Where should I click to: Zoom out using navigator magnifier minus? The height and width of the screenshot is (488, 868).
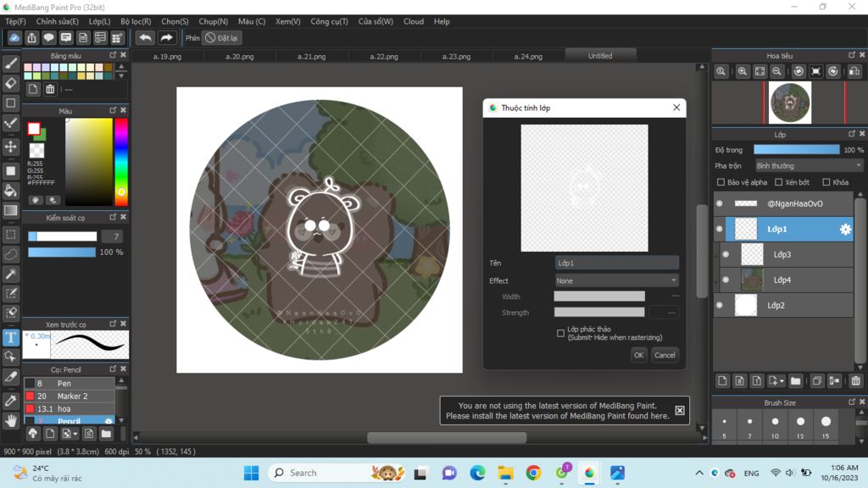(777, 71)
